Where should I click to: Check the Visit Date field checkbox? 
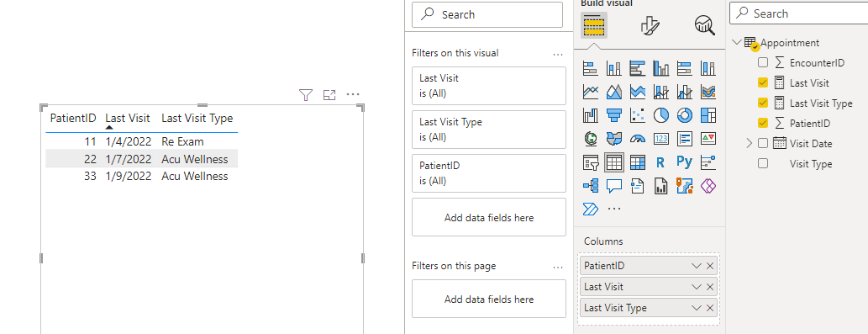[x=763, y=144]
